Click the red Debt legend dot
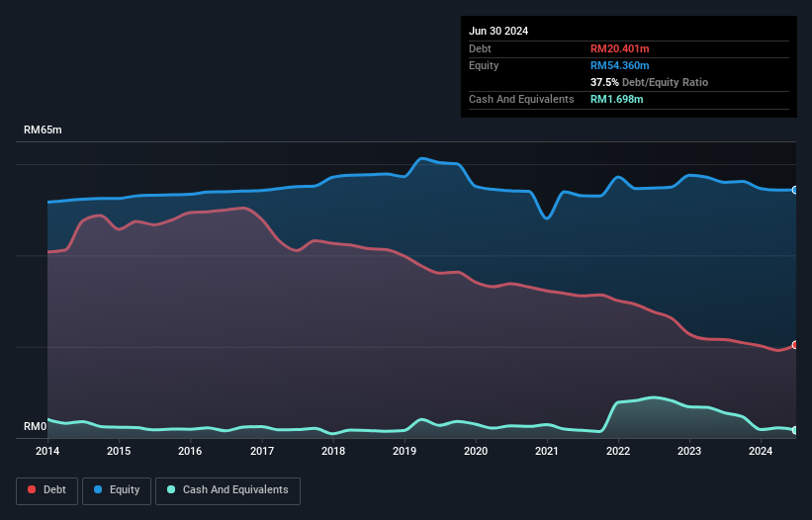812x520 pixels. pos(32,489)
